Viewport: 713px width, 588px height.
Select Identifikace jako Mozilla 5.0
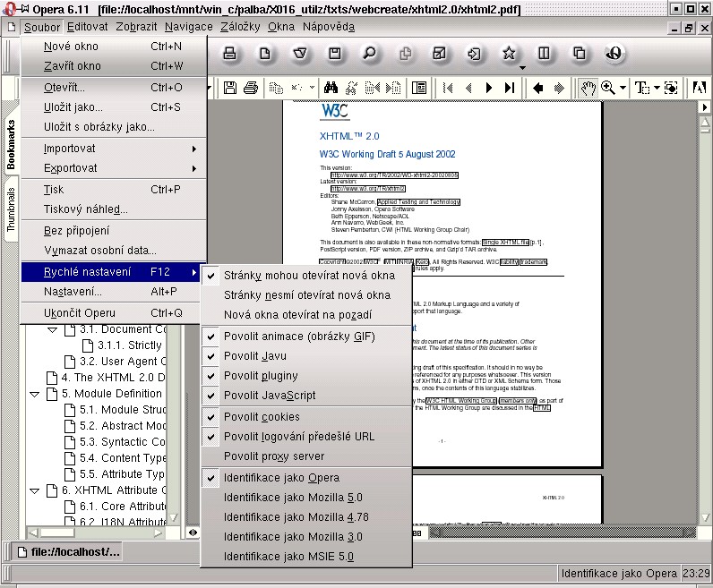click(306, 498)
